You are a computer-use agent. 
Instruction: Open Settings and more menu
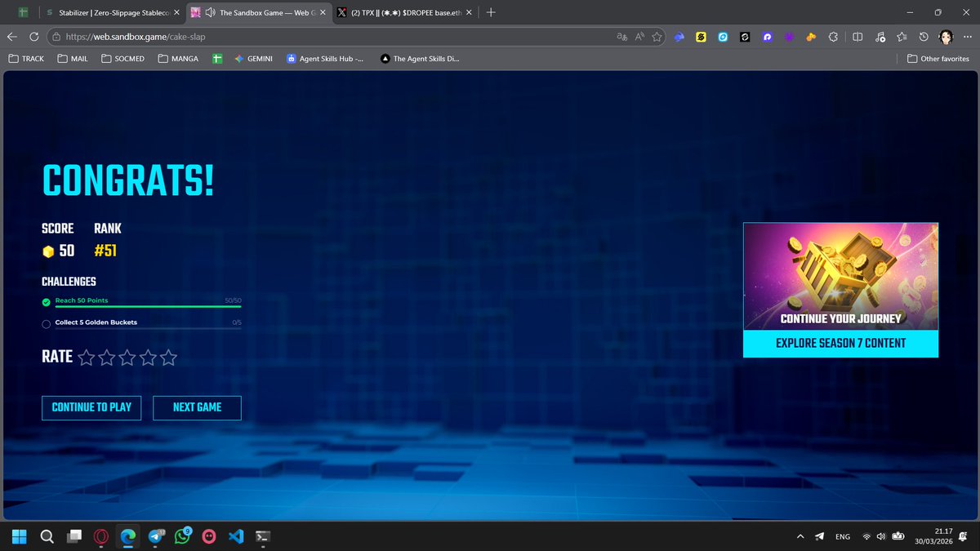[x=968, y=37]
